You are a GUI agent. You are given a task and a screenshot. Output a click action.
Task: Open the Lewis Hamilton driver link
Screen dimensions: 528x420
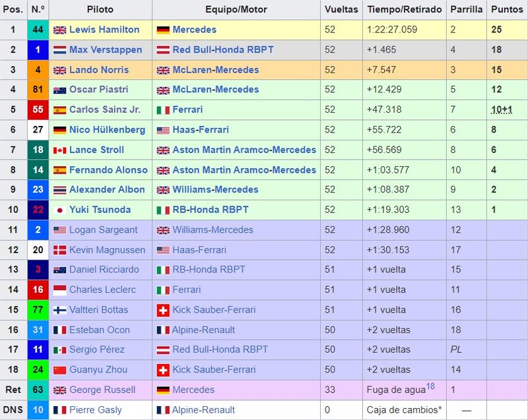pos(104,30)
